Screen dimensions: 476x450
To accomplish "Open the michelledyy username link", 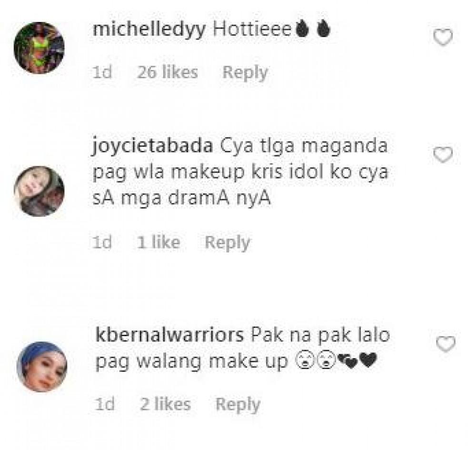I will coord(149,30).
